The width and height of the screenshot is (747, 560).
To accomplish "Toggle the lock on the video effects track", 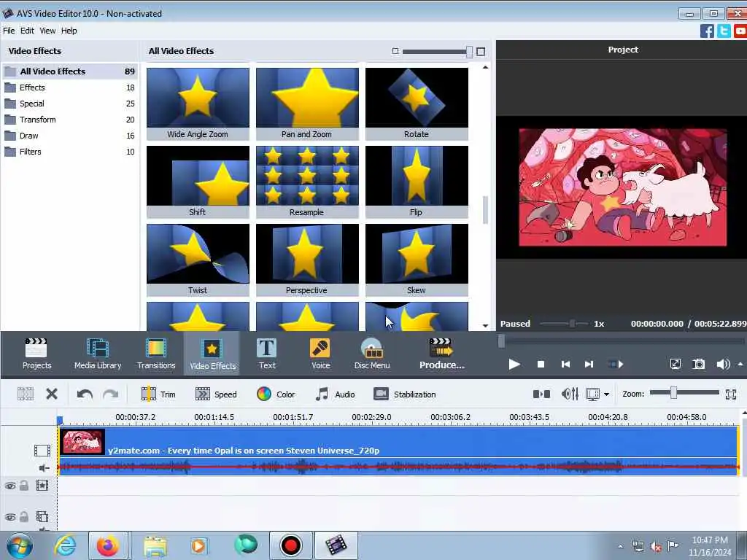I will [x=24, y=486].
